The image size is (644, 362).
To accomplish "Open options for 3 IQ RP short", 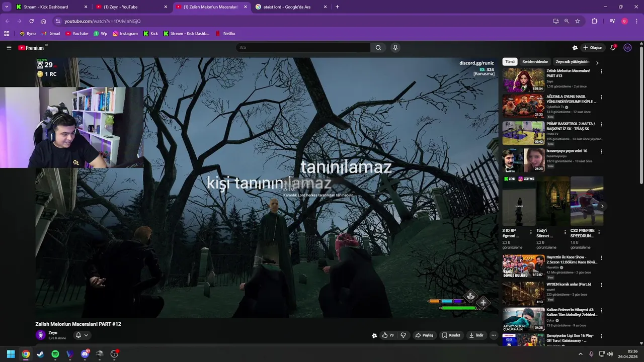I will tap(531, 233).
